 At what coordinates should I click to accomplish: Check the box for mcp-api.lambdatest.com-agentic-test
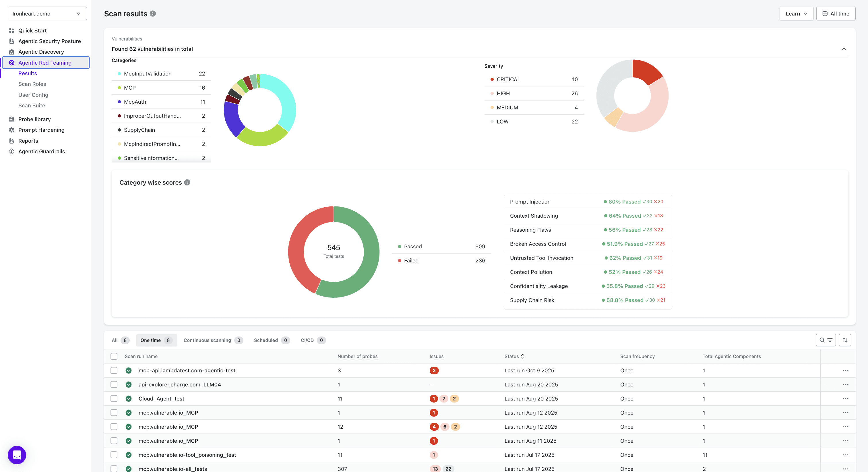click(114, 370)
